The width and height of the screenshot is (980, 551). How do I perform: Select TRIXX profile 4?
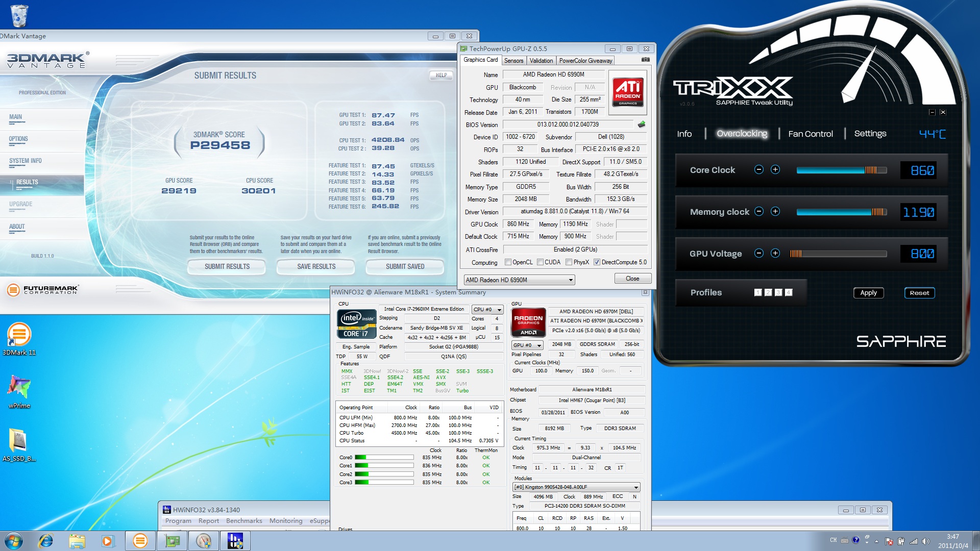point(789,292)
